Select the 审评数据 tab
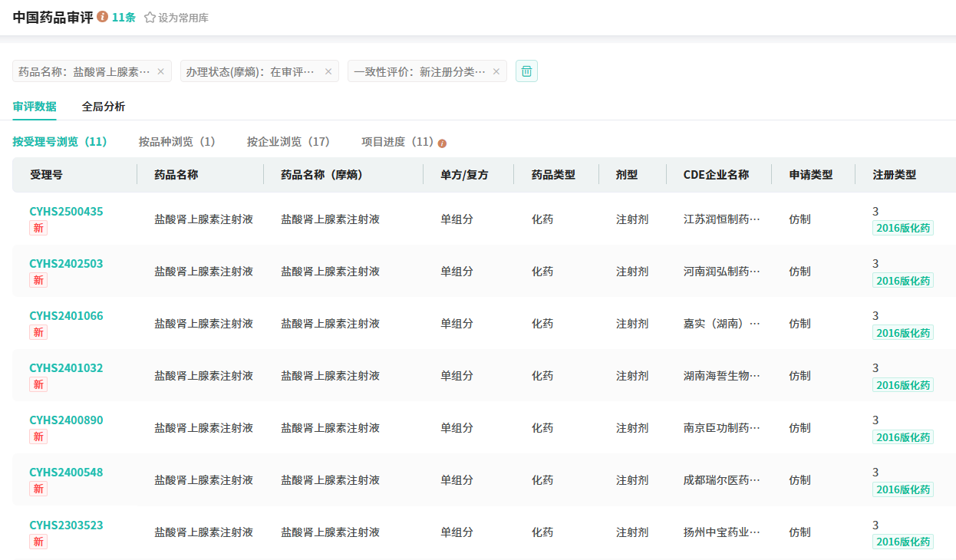Image resolution: width=956 pixels, height=560 pixels. [35, 107]
